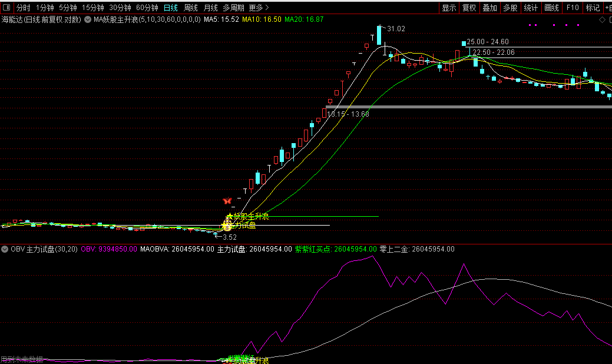Toggle the side panel layout icon

click(x=6, y=8)
